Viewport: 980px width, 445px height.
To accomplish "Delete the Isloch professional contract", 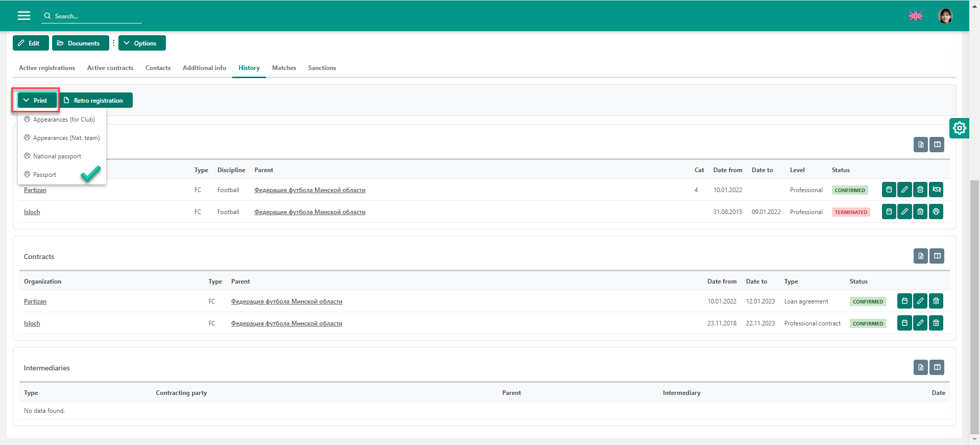I will point(936,323).
